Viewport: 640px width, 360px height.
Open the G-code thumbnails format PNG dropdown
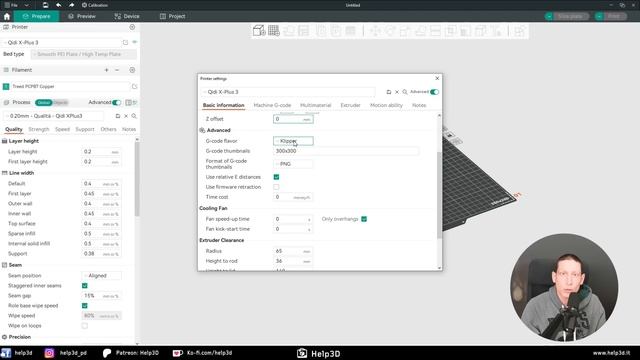tap(293, 164)
